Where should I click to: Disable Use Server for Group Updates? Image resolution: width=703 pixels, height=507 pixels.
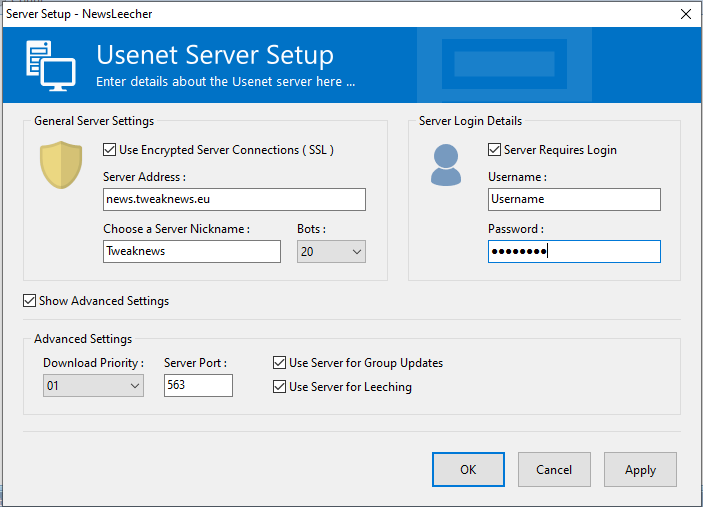tap(279, 363)
